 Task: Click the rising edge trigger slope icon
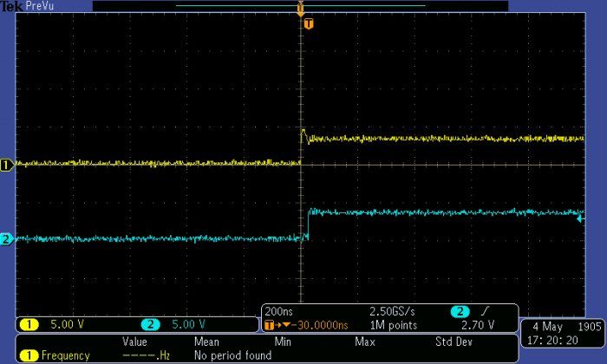coord(485,311)
